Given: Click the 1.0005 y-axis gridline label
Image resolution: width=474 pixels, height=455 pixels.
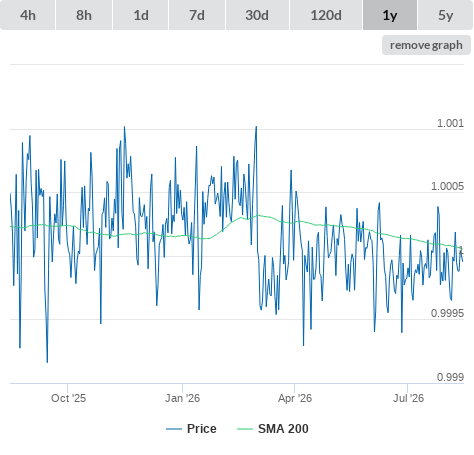Looking at the screenshot, I should pos(447,186).
